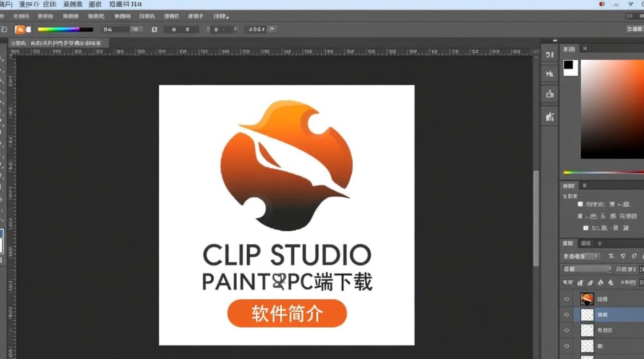Open the orange tool swatch in the options bar
Screen dimensions: 644x359
click(x=20, y=29)
